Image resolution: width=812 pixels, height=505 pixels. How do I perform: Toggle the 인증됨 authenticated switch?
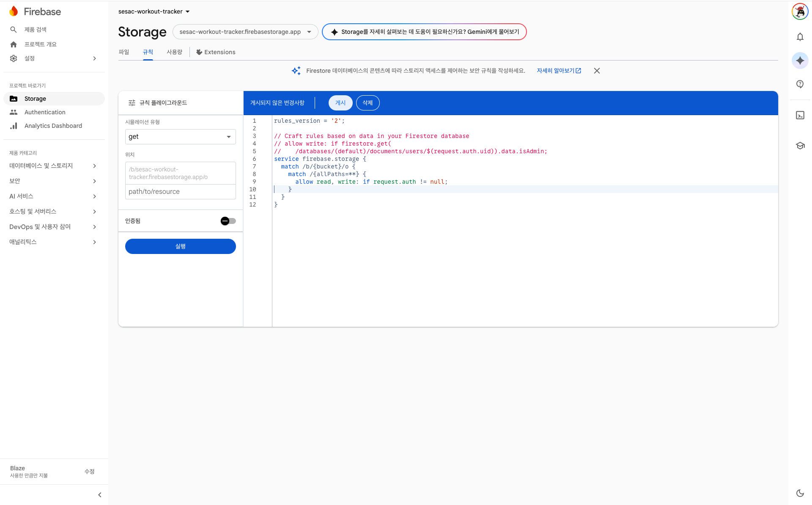click(228, 221)
